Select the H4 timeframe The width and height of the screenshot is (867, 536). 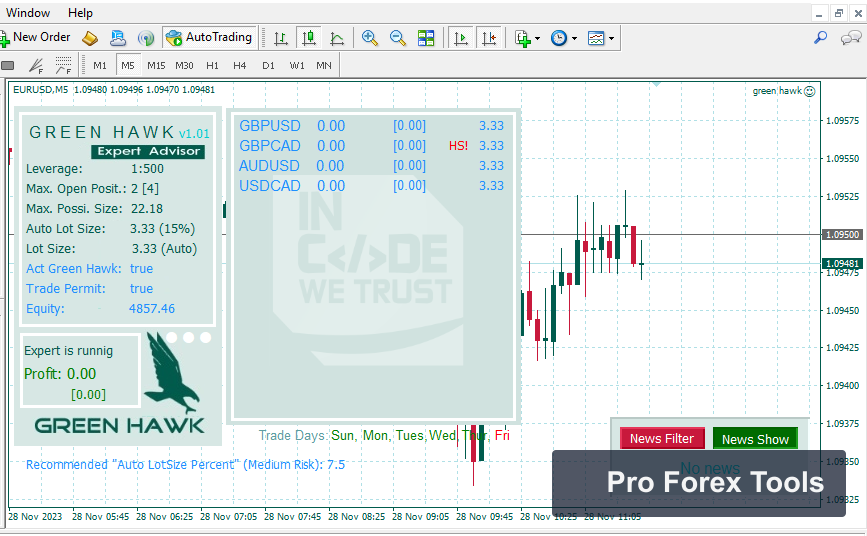pos(239,65)
